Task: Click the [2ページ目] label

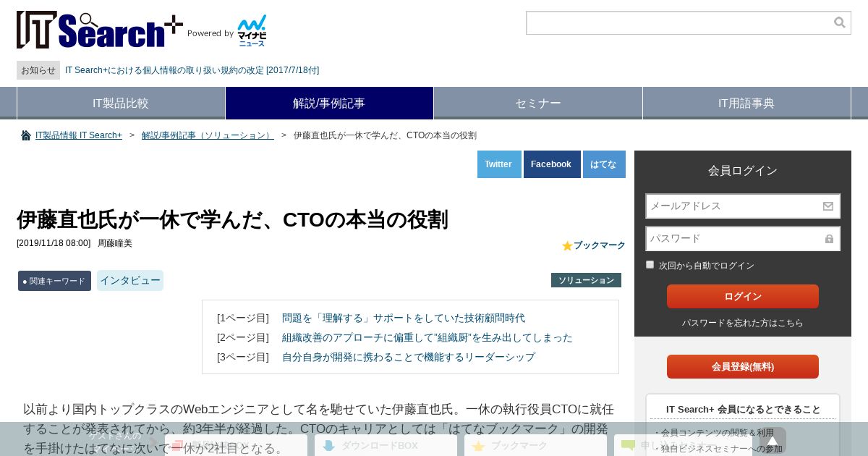Action: click(243, 337)
